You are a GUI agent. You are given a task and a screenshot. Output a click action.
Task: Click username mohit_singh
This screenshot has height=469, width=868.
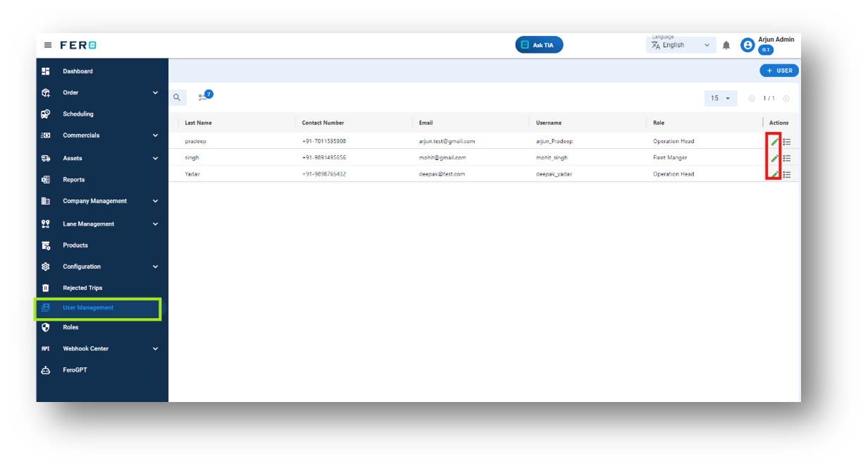(x=552, y=158)
